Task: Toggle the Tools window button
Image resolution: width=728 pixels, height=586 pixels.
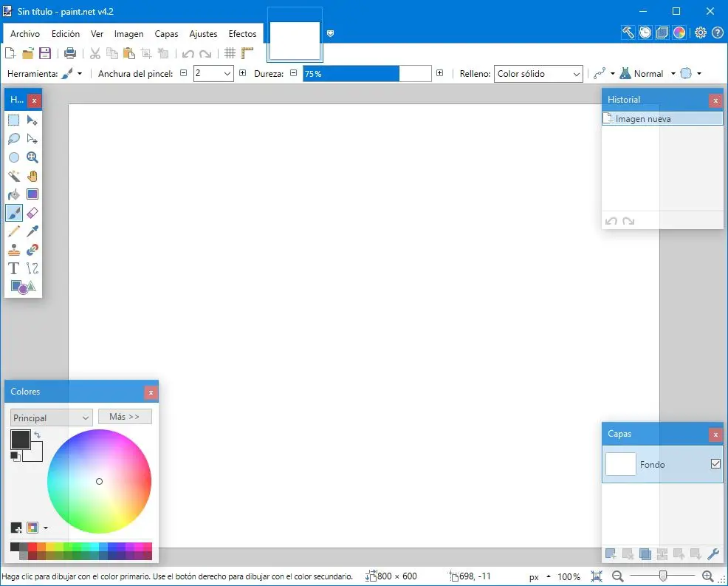Action: coord(628,33)
